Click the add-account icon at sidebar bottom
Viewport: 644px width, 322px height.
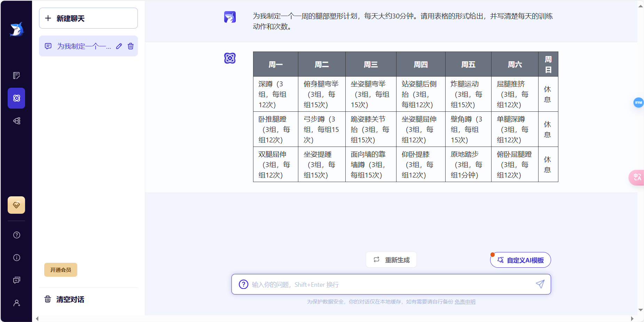(16, 303)
